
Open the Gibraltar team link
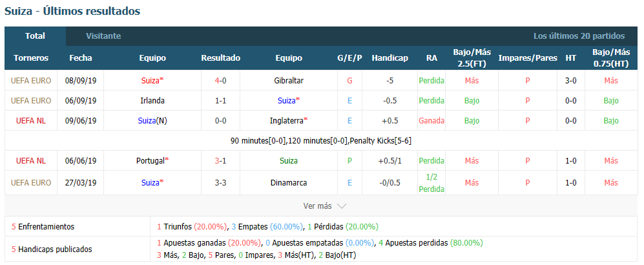288,81
